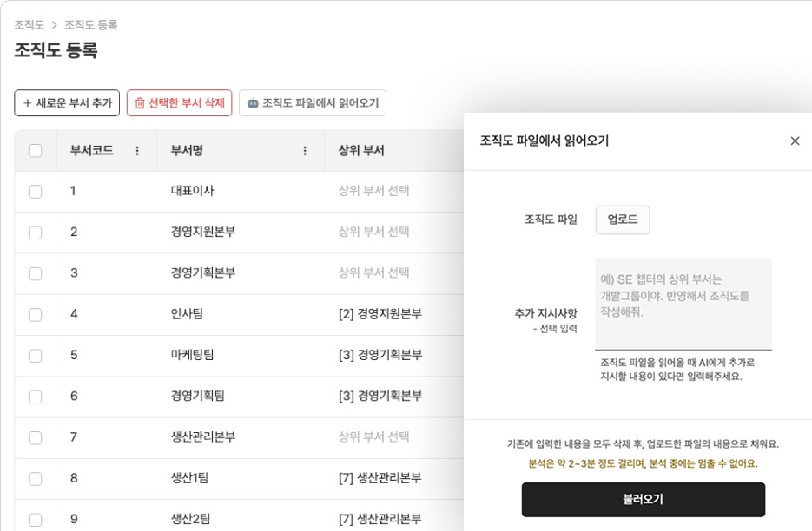Click the 부서코드 column three-dot menu icon

[137, 151]
